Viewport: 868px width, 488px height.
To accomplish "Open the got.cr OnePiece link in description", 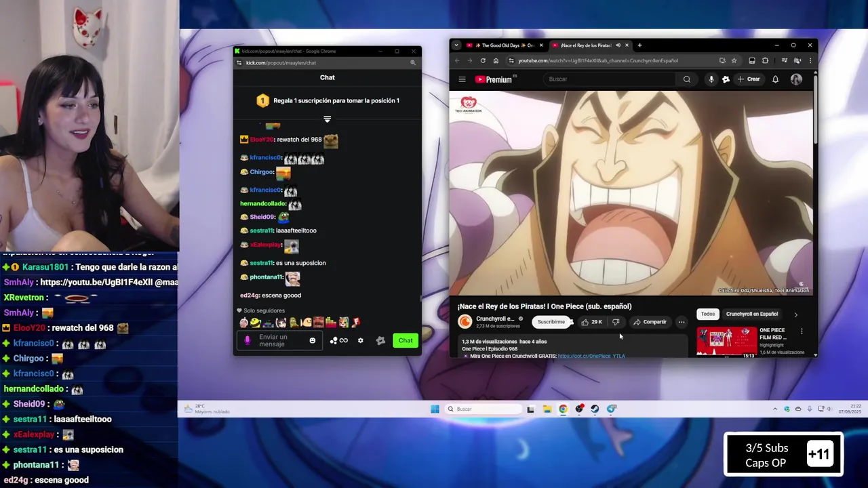I will [591, 356].
